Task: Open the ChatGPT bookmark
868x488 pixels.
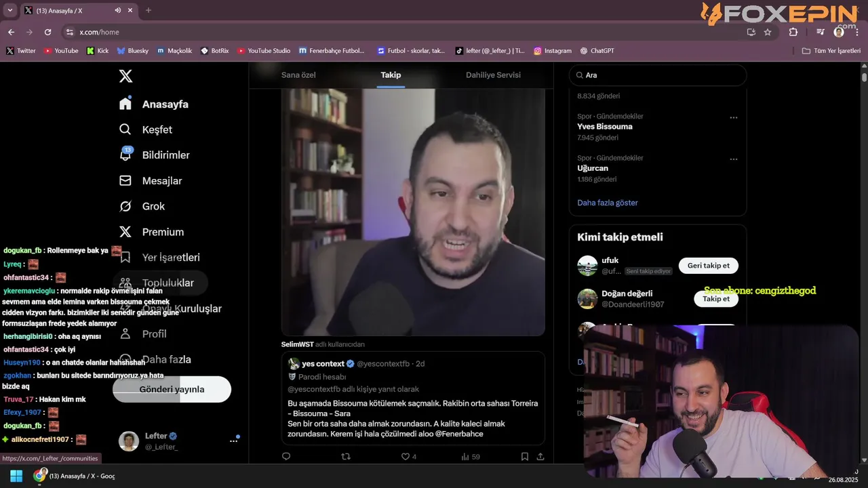Action: coord(597,51)
